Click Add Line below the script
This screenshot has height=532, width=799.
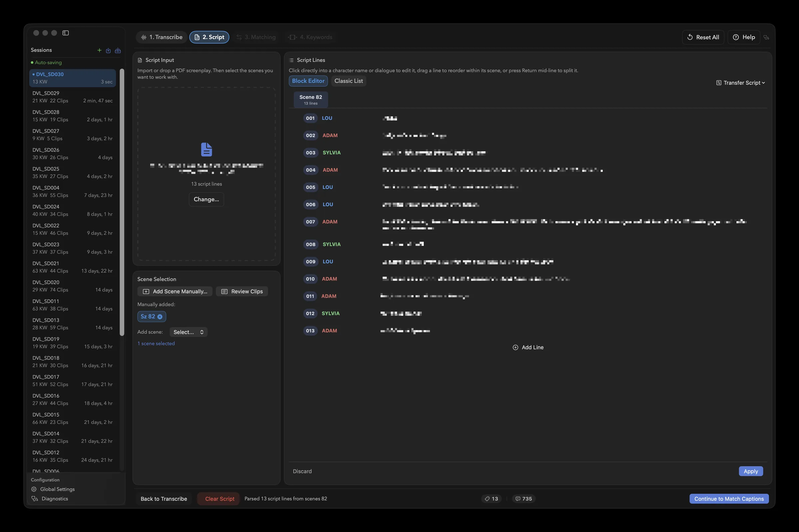528,347
